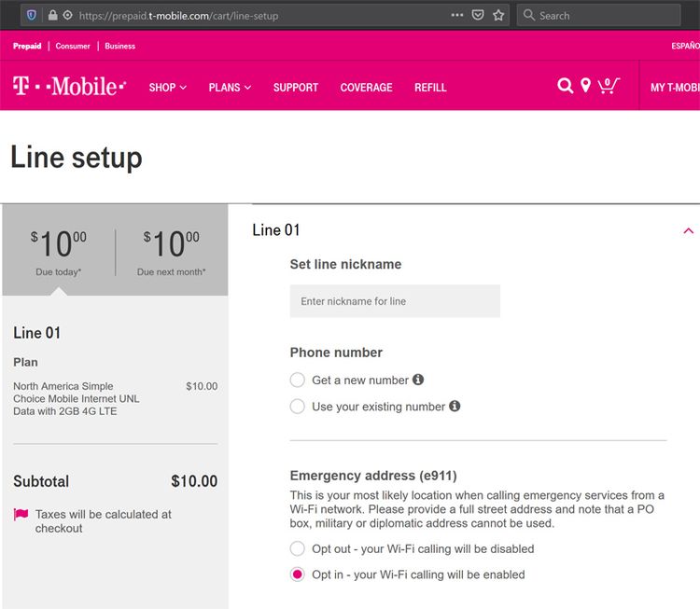Image resolution: width=700 pixels, height=609 pixels.
Task: Choose Opt in for Wi-Fi calling
Action: click(x=298, y=574)
